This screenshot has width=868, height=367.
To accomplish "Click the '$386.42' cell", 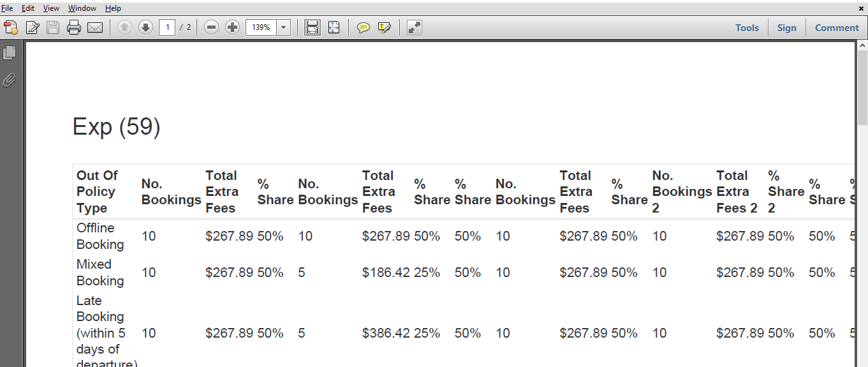I will point(386,333).
